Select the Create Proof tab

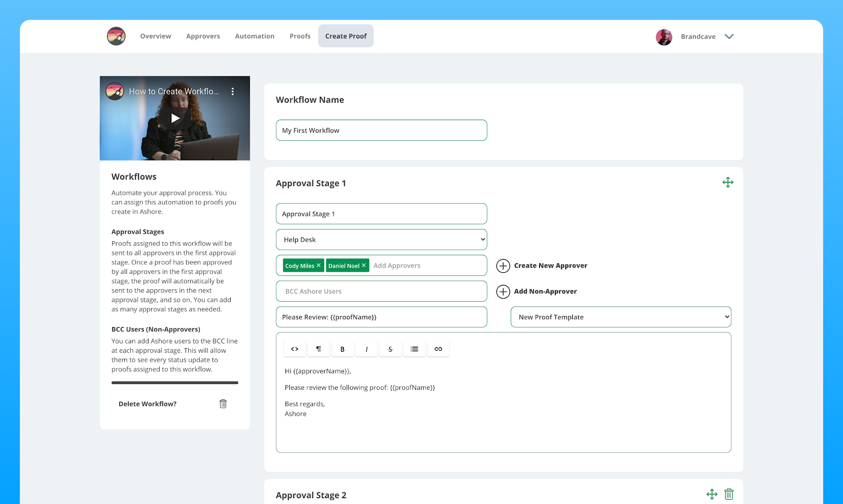pos(346,36)
